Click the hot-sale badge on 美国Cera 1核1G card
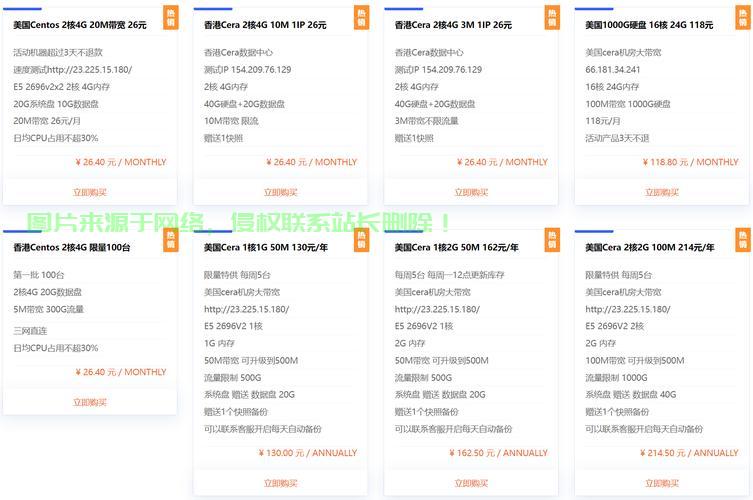The height and width of the screenshot is (500, 753). click(x=361, y=240)
